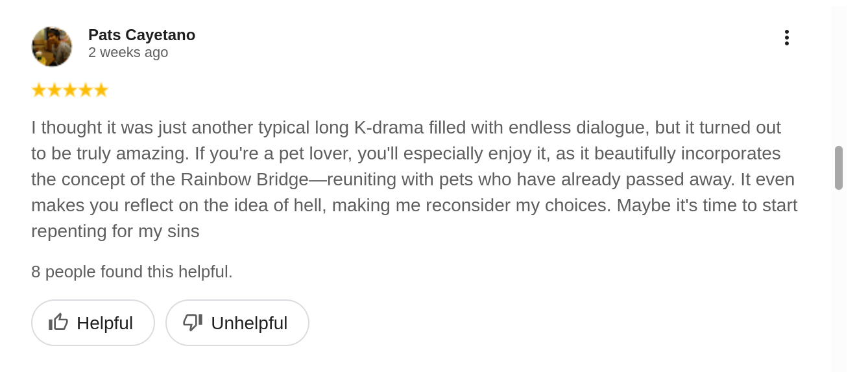
Task: Click the fifth, last rating star
Action: (101, 90)
